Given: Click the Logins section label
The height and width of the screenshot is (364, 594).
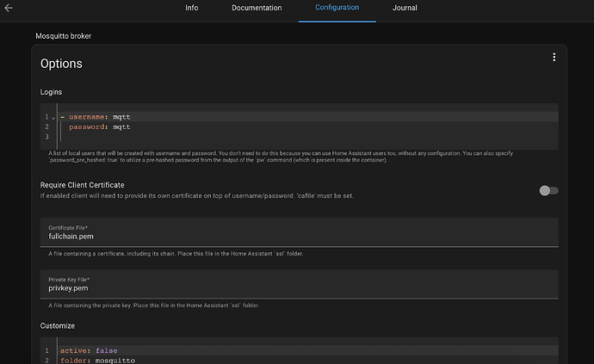Looking at the screenshot, I should [51, 92].
